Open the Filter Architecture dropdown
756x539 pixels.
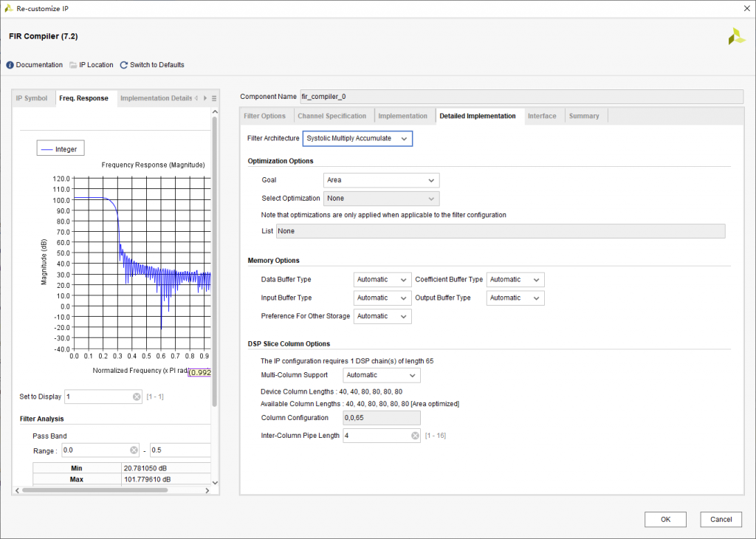click(x=358, y=139)
